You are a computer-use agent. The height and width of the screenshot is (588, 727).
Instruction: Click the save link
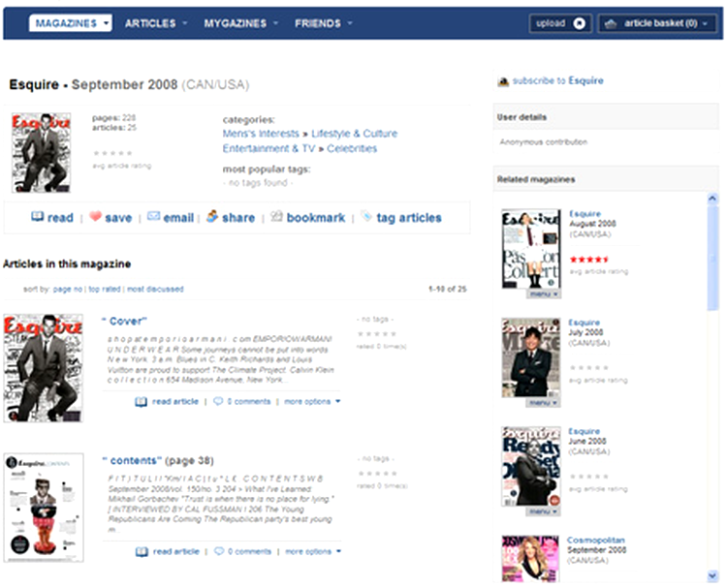(118, 218)
